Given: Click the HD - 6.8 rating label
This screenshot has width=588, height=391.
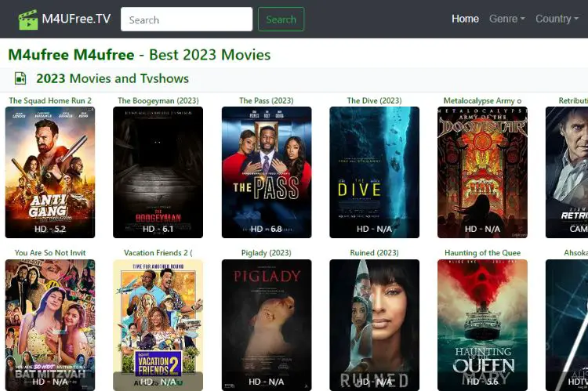Looking at the screenshot, I should (267, 229).
